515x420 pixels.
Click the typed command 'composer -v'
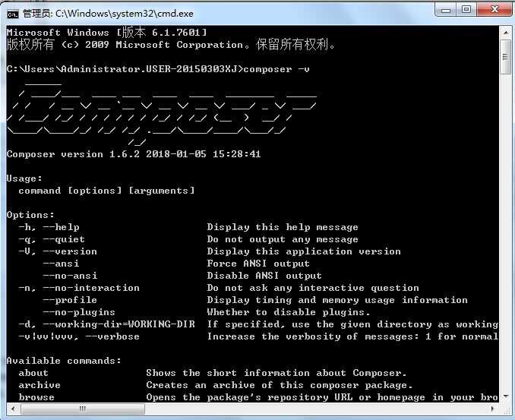pos(276,69)
